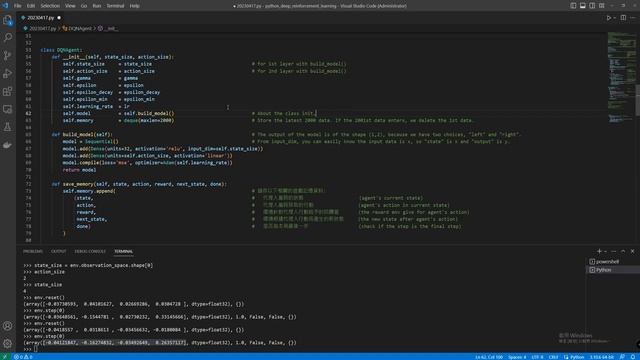Screen dimensions: 640x360
Task: Select the Python interpreter version status
Action: pyautogui.click(x=602, y=357)
